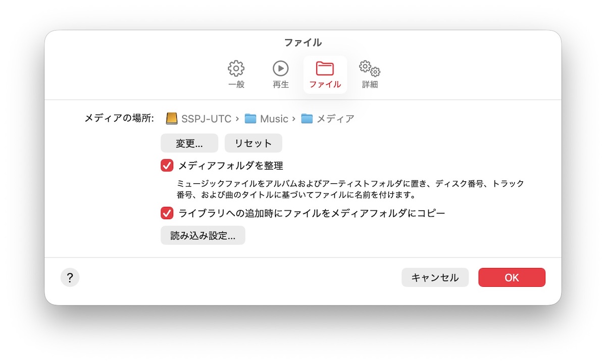Click the chevron after Music in path
This screenshot has width=606, height=364.
coord(293,119)
